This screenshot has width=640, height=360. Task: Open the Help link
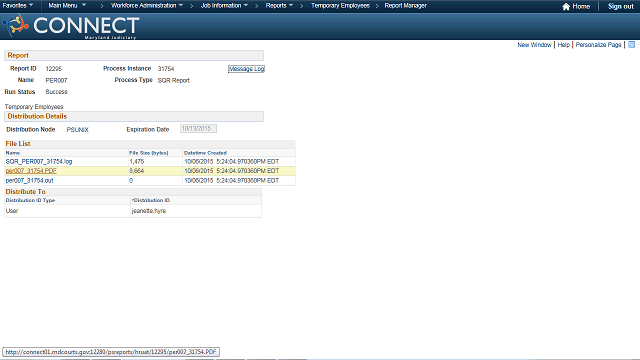563,45
